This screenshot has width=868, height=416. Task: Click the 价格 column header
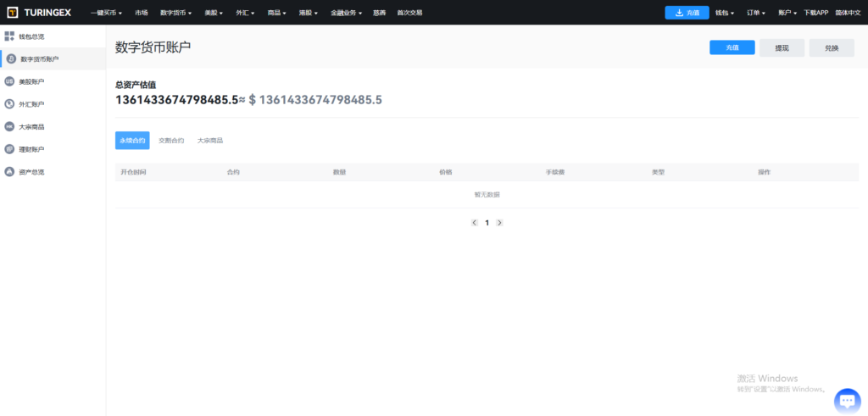[446, 172]
